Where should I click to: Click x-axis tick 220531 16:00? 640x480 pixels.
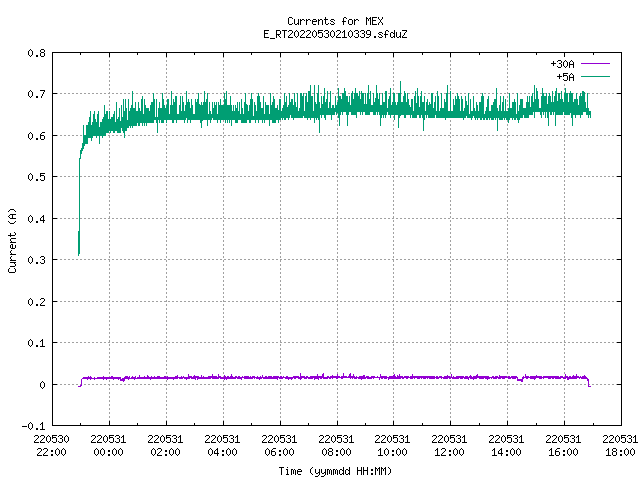point(564,445)
